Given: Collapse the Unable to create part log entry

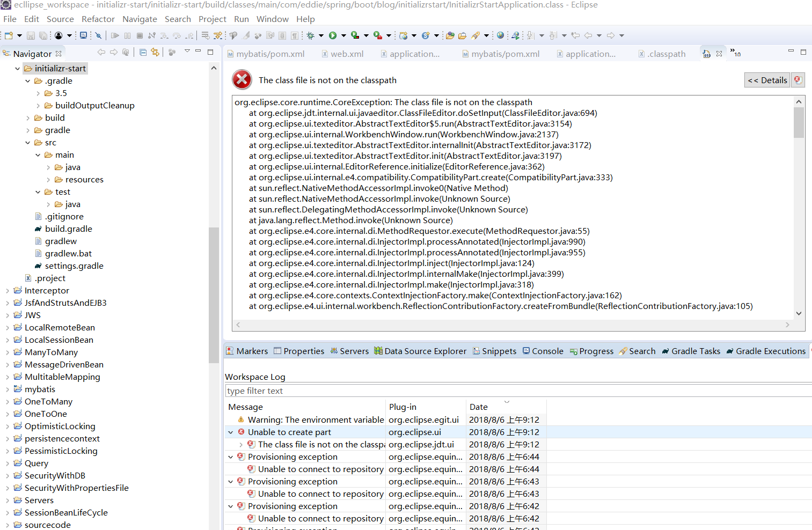Looking at the screenshot, I should tap(231, 432).
